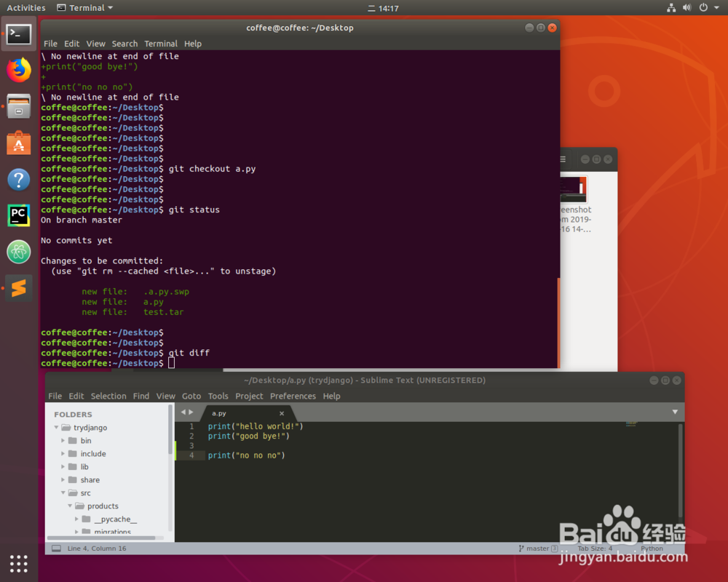Click 'git checkout a.py' command text

coord(212,169)
